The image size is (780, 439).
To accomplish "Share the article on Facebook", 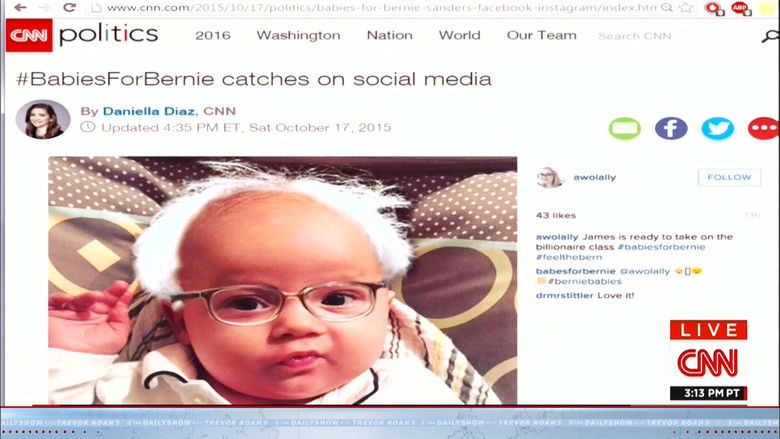I will pyautogui.click(x=671, y=128).
